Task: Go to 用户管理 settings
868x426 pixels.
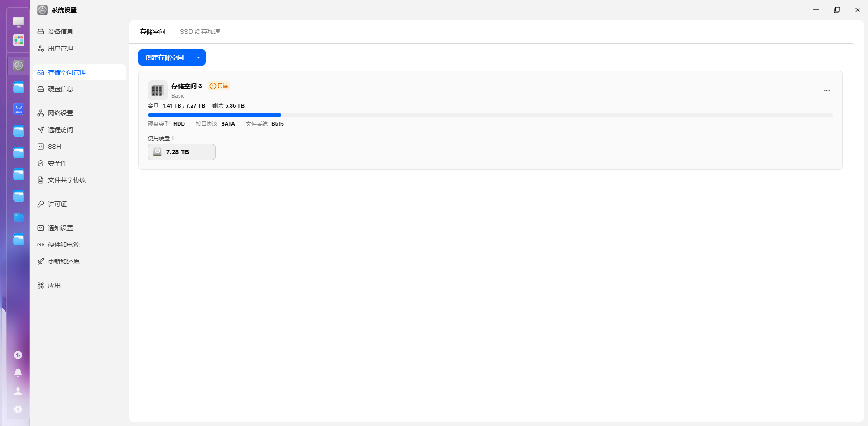Action: tap(80, 48)
